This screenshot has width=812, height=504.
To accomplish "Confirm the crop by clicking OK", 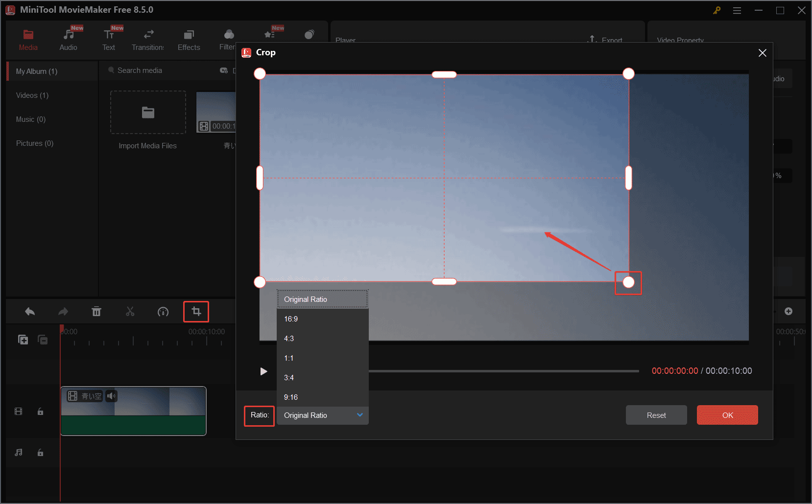I will pyautogui.click(x=727, y=414).
